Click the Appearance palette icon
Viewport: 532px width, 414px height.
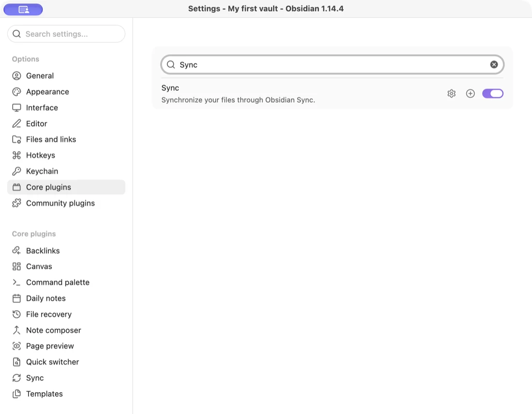click(x=16, y=92)
